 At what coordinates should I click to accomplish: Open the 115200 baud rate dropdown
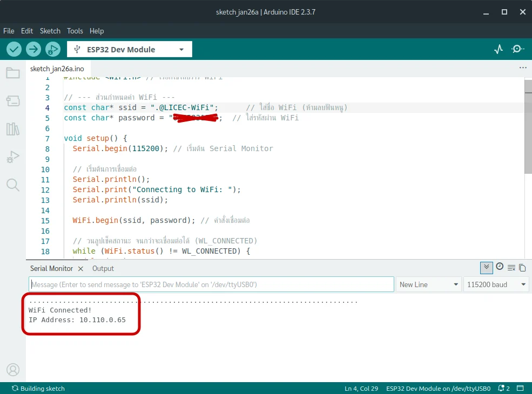(496, 284)
